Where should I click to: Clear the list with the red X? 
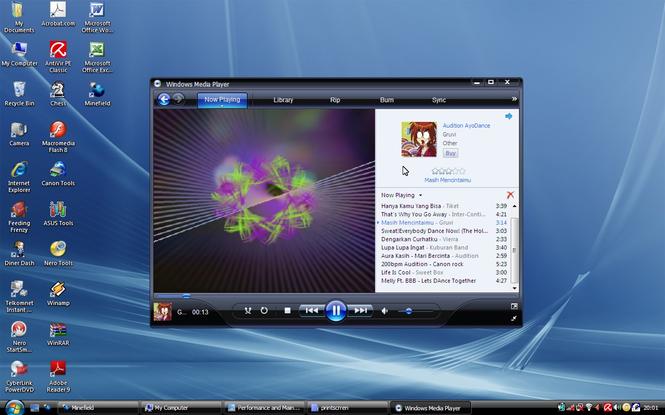(x=510, y=195)
